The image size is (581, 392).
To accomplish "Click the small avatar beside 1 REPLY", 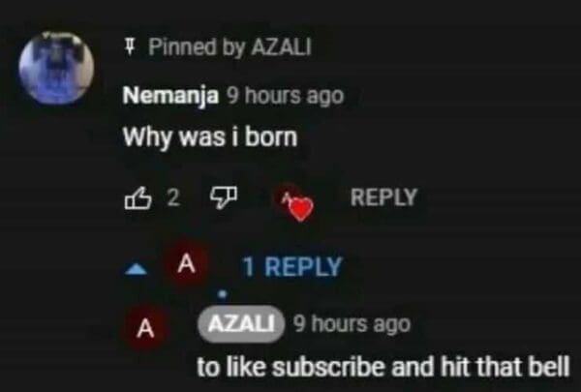I will (191, 262).
